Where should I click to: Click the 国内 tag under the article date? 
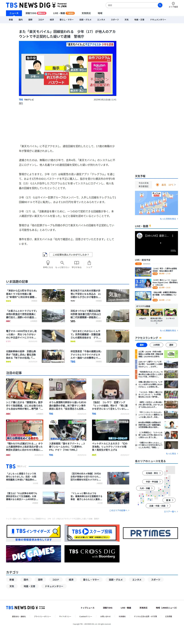[x=21, y=103]
